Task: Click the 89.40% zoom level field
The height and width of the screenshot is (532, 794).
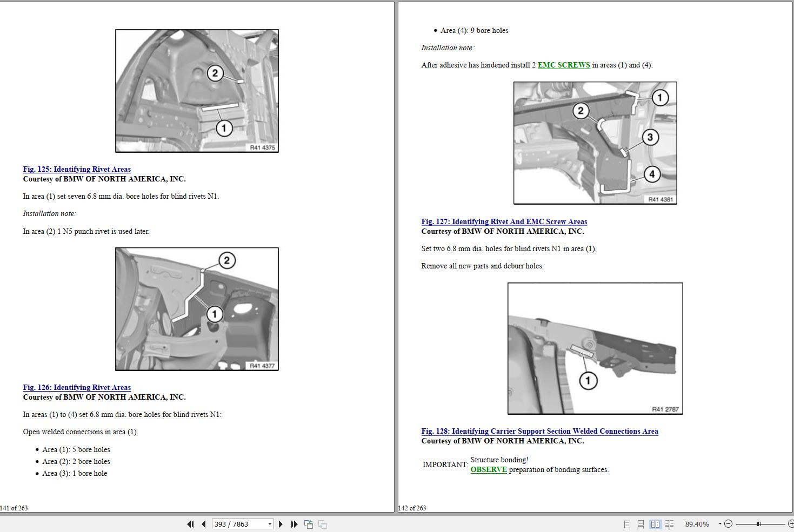Action: click(697, 524)
